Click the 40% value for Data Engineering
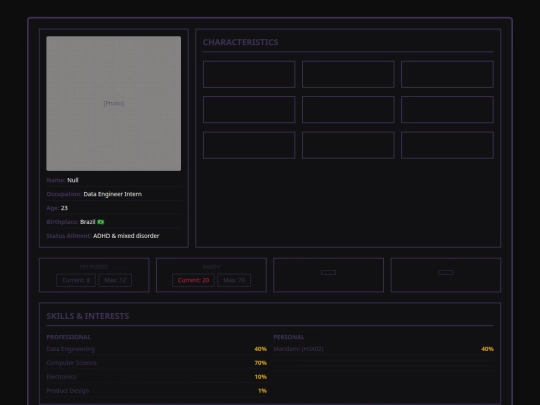 coord(260,349)
